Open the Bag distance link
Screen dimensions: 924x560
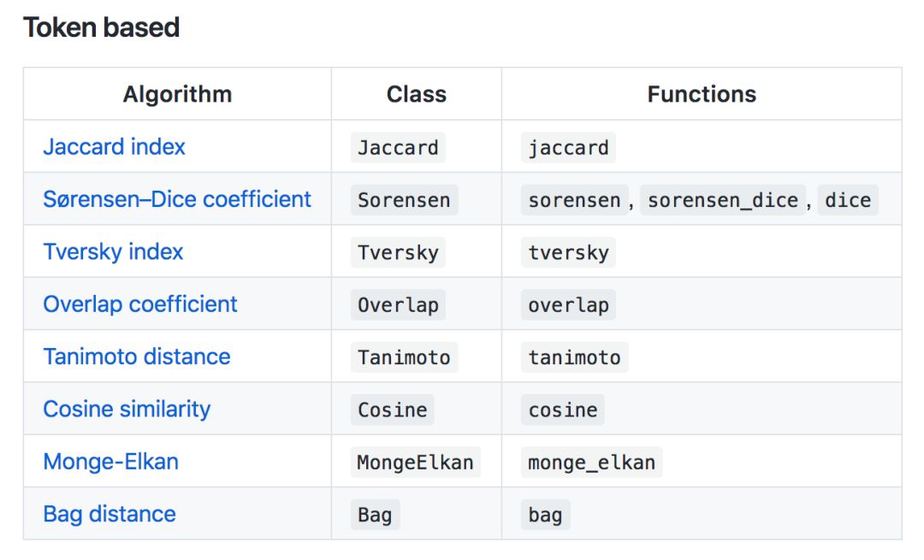click(x=110, y=514)
